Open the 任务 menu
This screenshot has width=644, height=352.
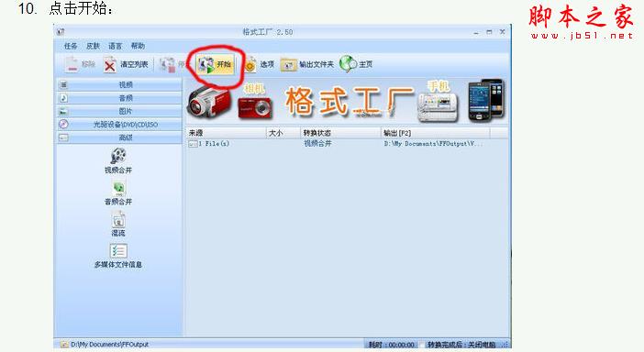[71, 46]
